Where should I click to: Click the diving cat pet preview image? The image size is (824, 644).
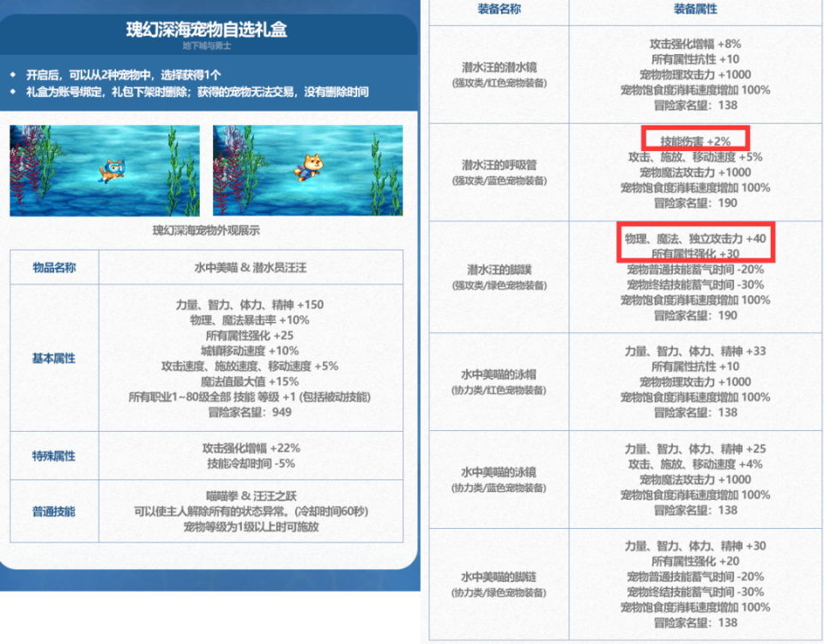tap(105, 170)
